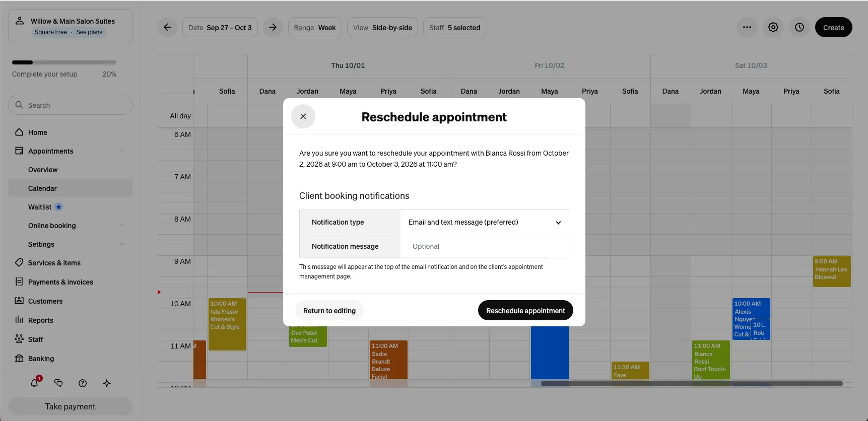Open the Hannah Lee Blowout appointment

pyautogui.click(x=832, y=271)
